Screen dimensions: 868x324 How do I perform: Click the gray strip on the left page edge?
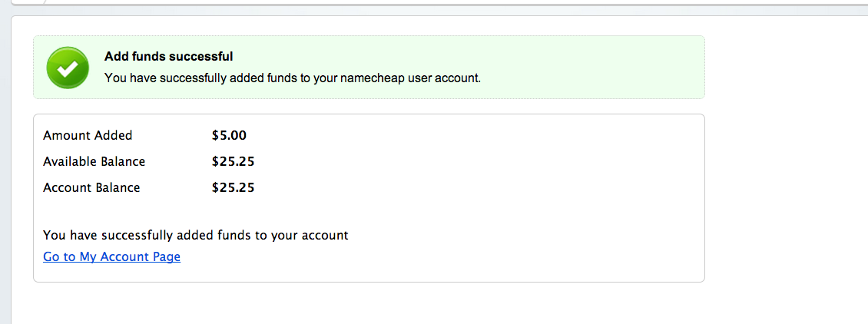[5, 192]
